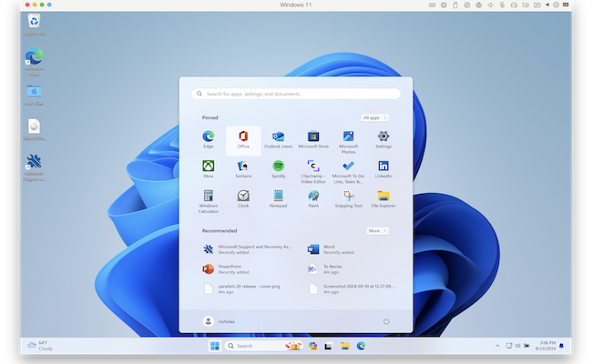Viewport: 592px width, 364px height.
Task: Open Microsoft Support and Recovery recommendation
Action: (x=248, y=249)
